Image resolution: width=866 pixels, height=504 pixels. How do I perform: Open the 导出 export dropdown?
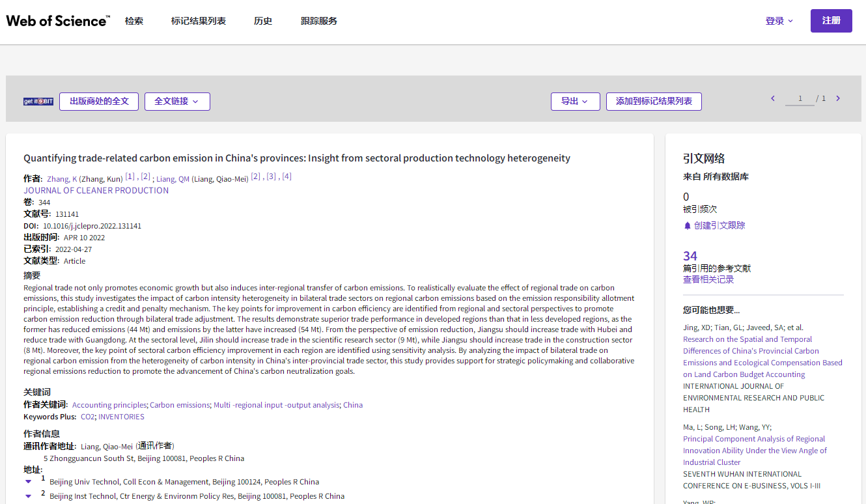[x=575, y=102]
